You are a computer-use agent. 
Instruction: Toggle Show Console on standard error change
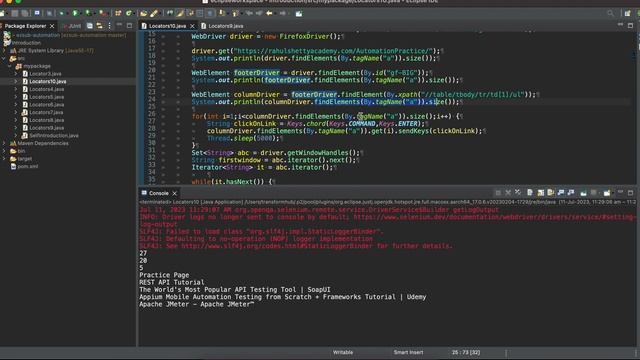[x=571, y=193]
